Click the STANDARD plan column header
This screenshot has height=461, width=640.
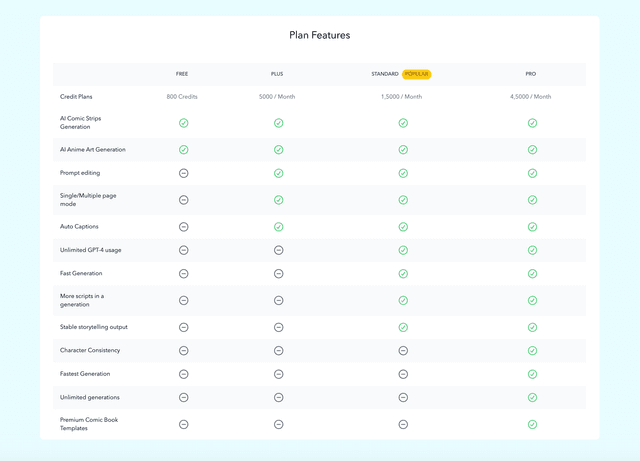[x=385, y=74]
